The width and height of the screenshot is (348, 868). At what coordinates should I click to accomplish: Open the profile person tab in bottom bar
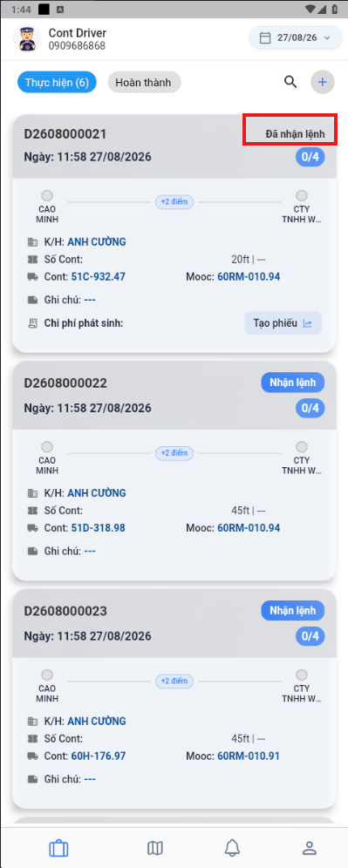pyautogui.click(x=310, y=847)
